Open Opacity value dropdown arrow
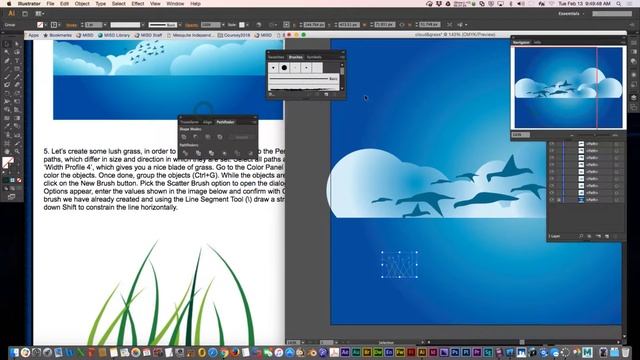This screenshot has width=640, height=360. [223, 25]
